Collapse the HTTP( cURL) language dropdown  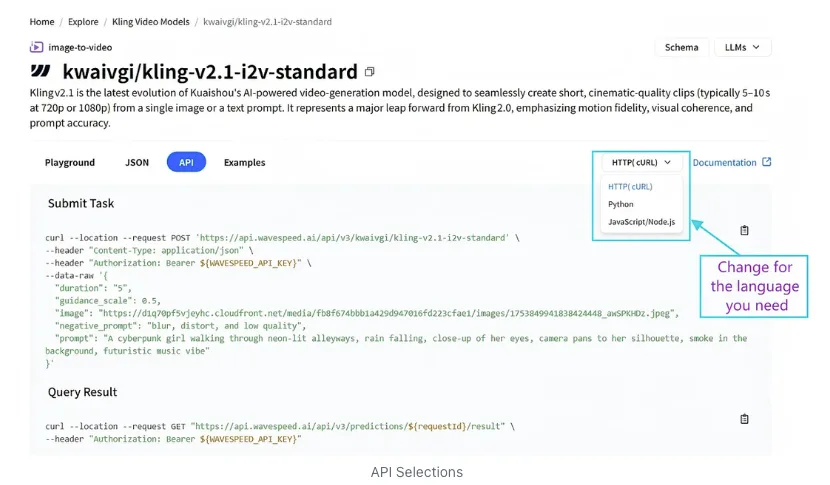click(x=641, y=163)
